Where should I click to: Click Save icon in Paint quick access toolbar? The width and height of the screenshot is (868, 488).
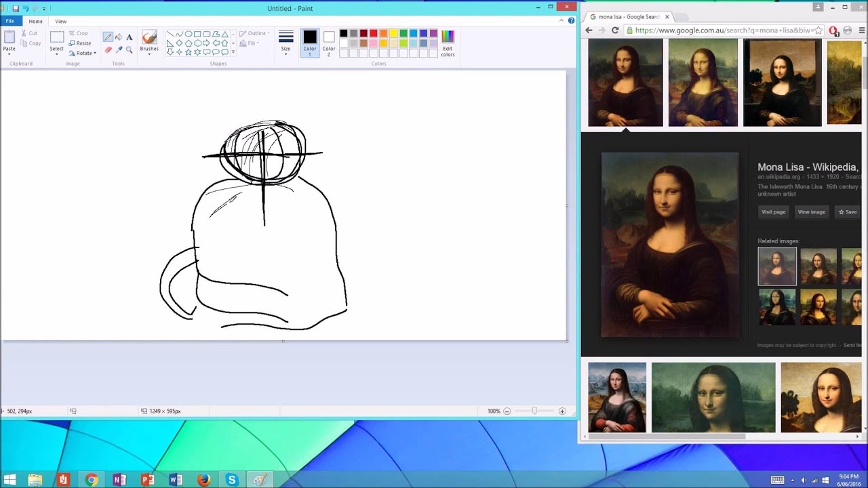click(x=16, y=9)
